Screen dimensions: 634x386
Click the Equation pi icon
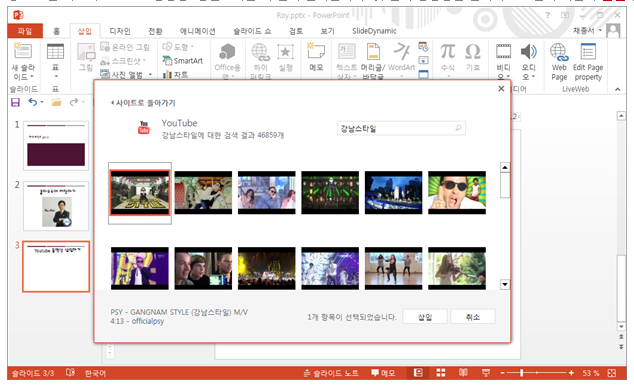(448, 52)
